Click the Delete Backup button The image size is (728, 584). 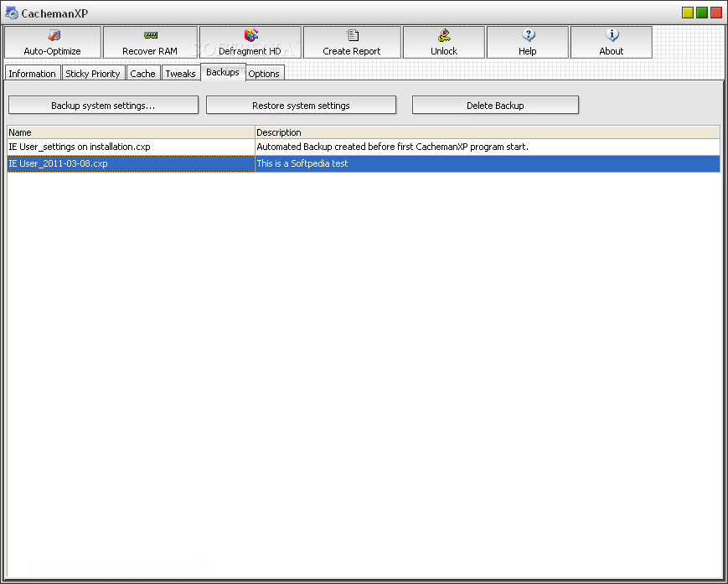tap(495, 105)
